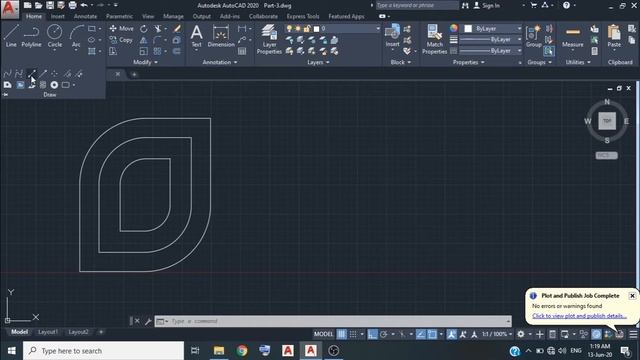
Task: Toggle the drawing grid display
Action: tap(342, 334)
